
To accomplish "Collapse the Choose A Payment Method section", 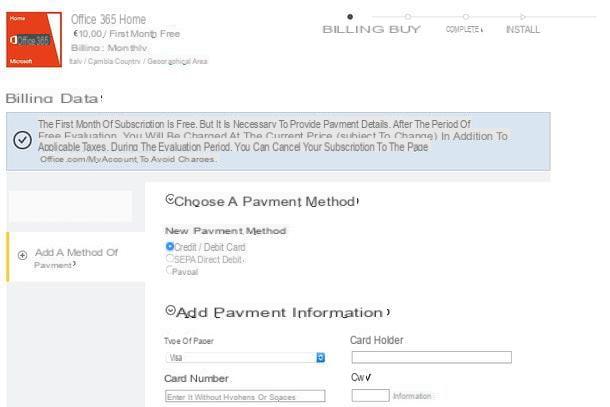I will click(170, 200).
